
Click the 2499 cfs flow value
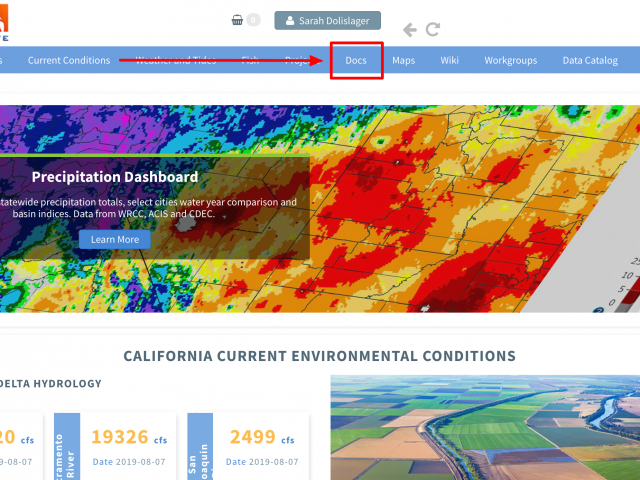click(x=262, y=437)
